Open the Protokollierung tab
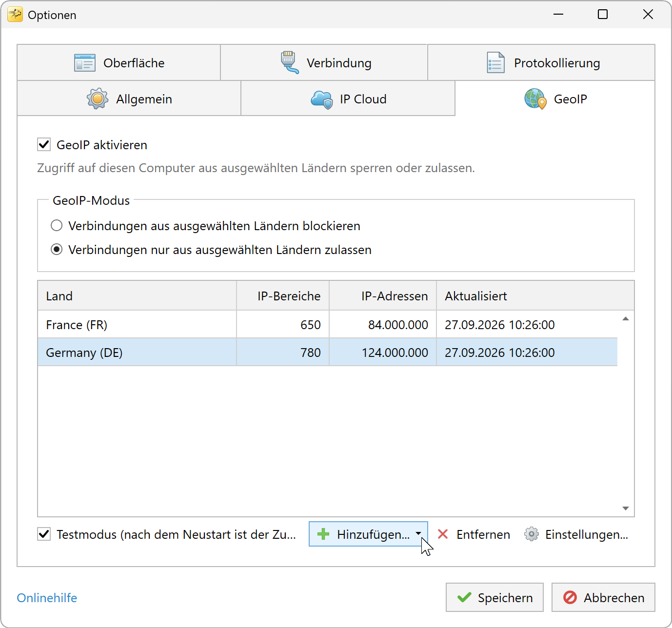 pos(541,62)
